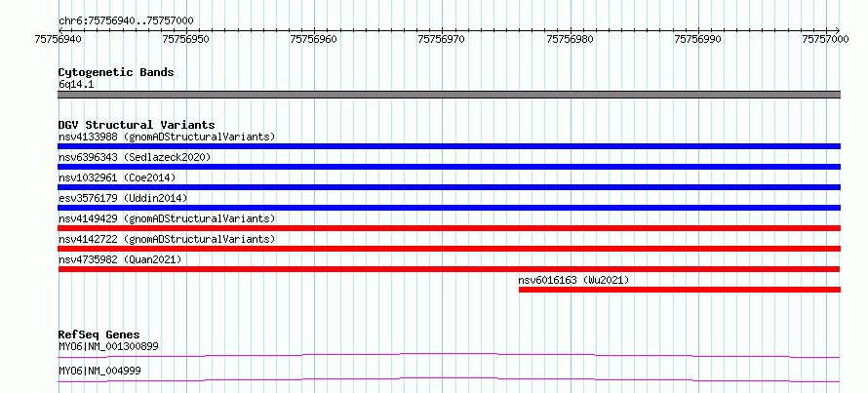Click the red bar under nsv4735982
Screen dimensions: 868x393
coord(449,269)
